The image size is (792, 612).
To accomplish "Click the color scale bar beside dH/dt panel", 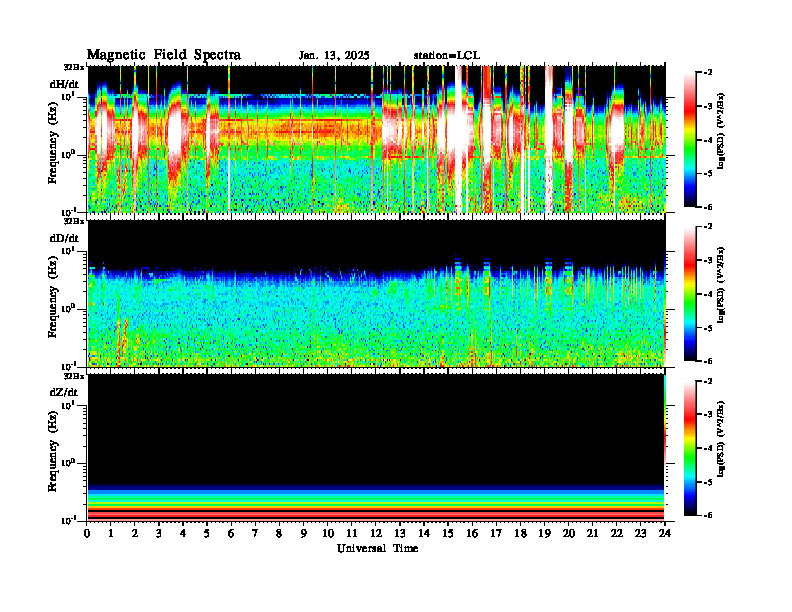I will (690, 140).
